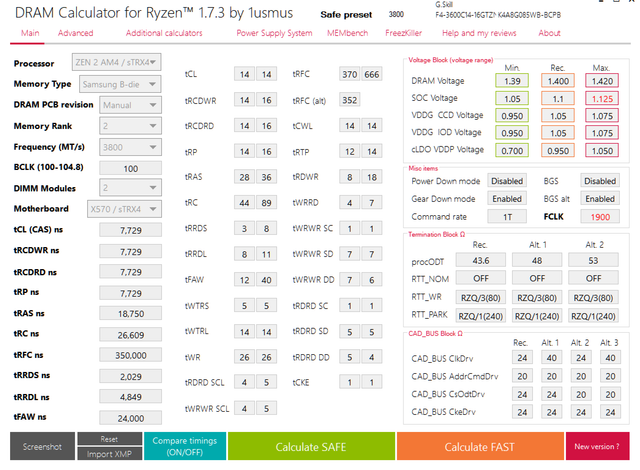Click tFAW compare value 40
Image resolution: width=640 pixels, height=470 pixels.
point(267,280)
